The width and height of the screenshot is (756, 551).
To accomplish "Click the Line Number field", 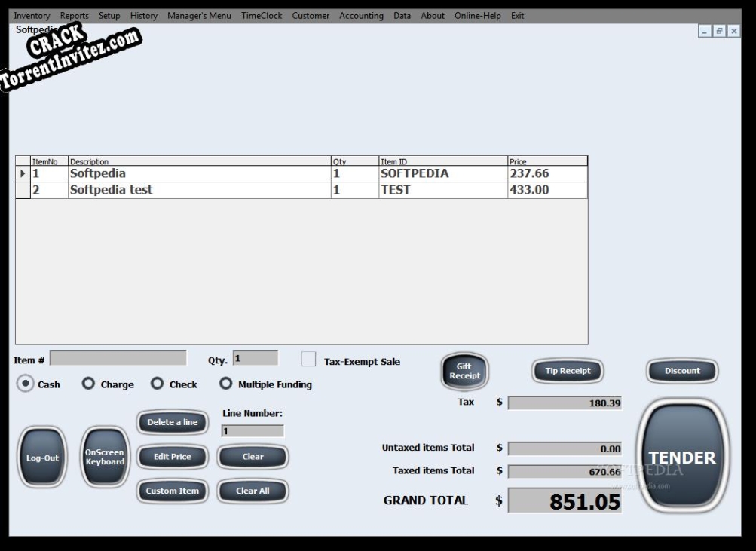I will click(253, 430).
